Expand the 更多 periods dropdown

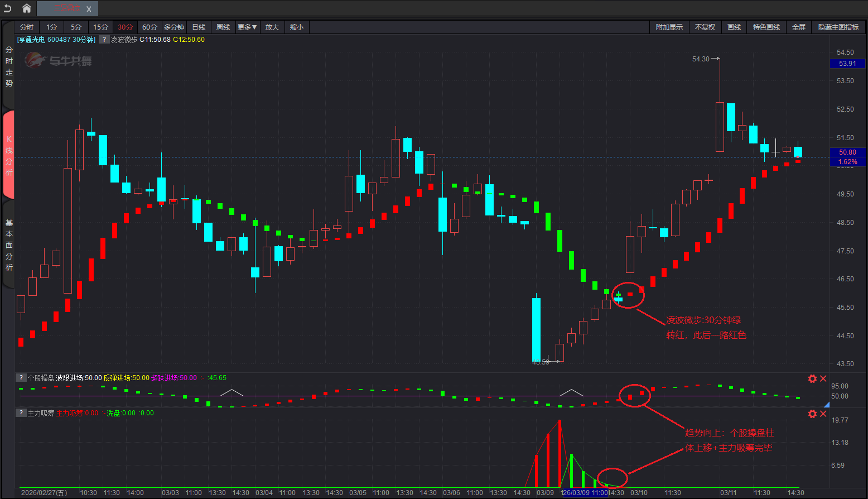click(247, 27)
